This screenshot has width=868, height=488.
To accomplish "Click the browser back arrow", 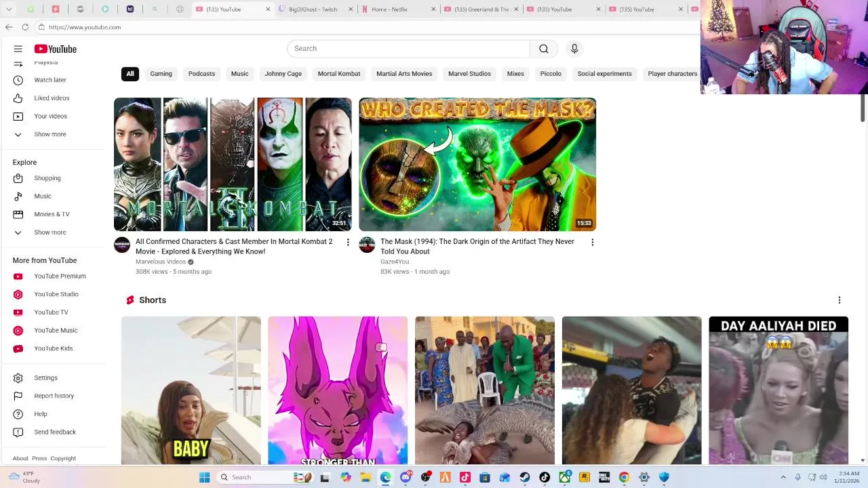I will [9, 27].
